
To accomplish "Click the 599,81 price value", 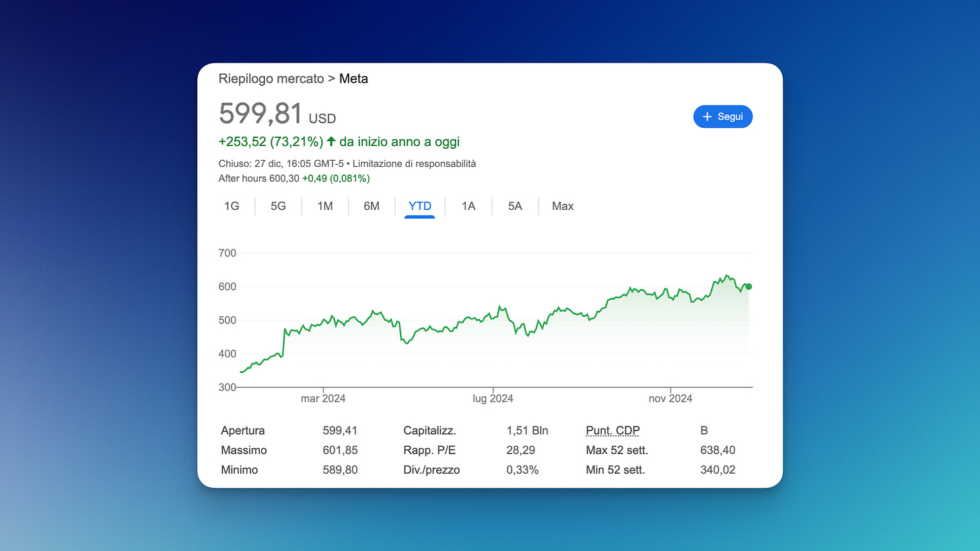I will (260, 113).
